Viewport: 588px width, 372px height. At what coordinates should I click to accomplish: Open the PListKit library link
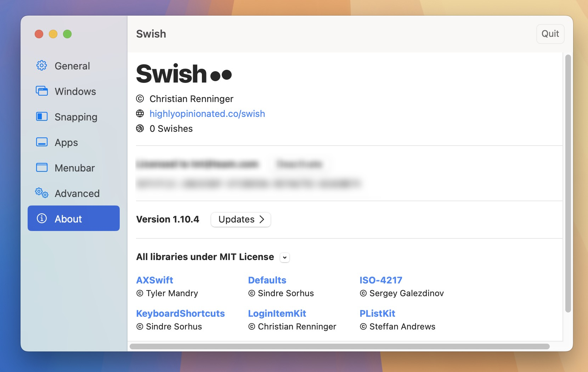tap(378, 313)
